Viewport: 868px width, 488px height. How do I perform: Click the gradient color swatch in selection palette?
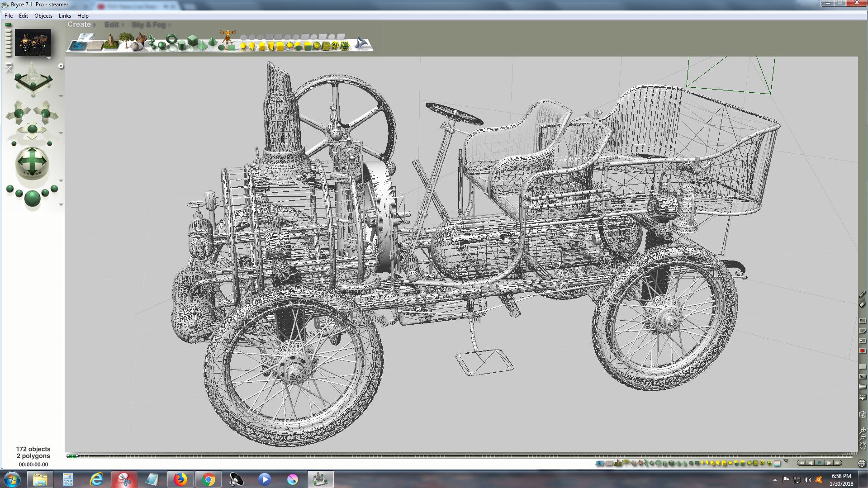tap(777, 463)
